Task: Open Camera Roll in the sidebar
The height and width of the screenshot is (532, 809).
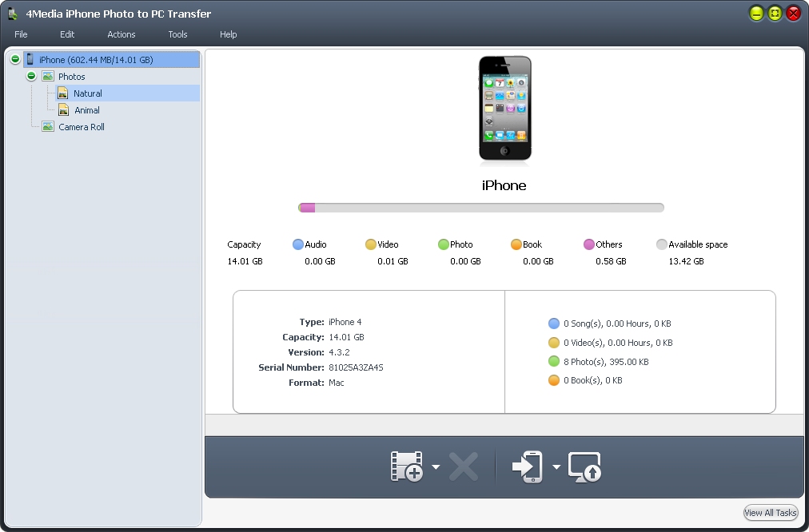Action: [82, 127]
